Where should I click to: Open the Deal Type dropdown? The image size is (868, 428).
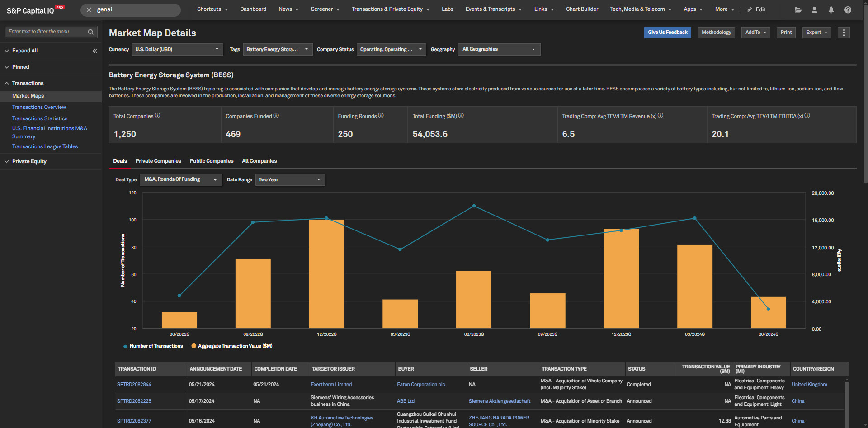coord(180,180)
